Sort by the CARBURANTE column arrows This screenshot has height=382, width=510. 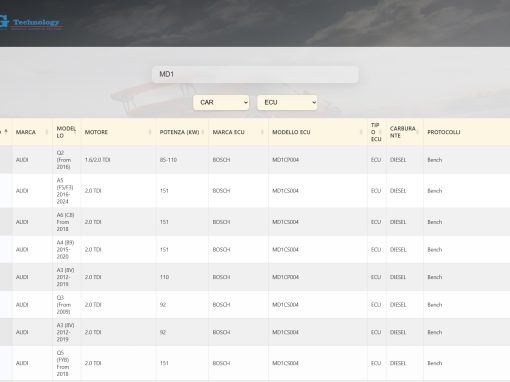[x=418, y=132]
